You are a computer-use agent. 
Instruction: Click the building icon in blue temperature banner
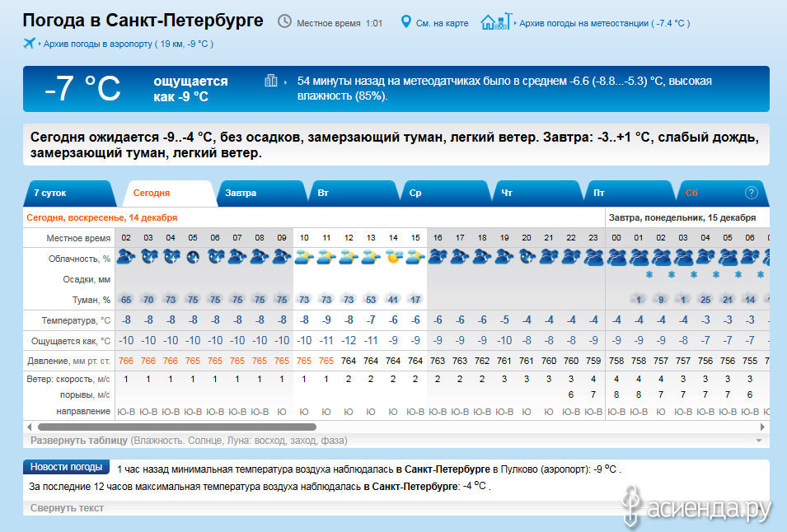tap(270, 81)
